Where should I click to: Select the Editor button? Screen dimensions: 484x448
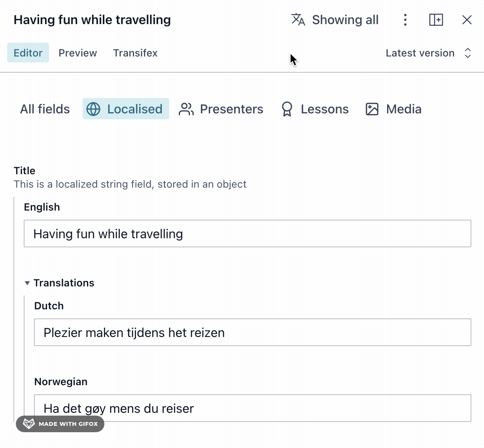click(x=28, y=53)
